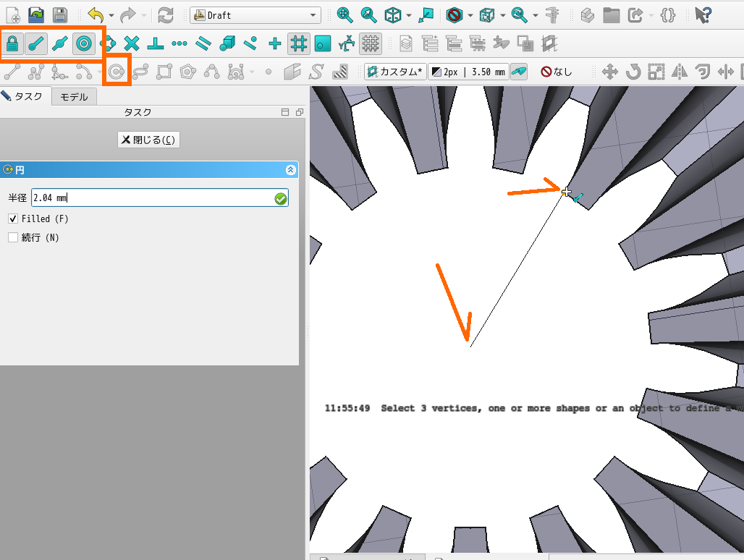Open the Draft workbench dropdown

click(x=256, y=15)
